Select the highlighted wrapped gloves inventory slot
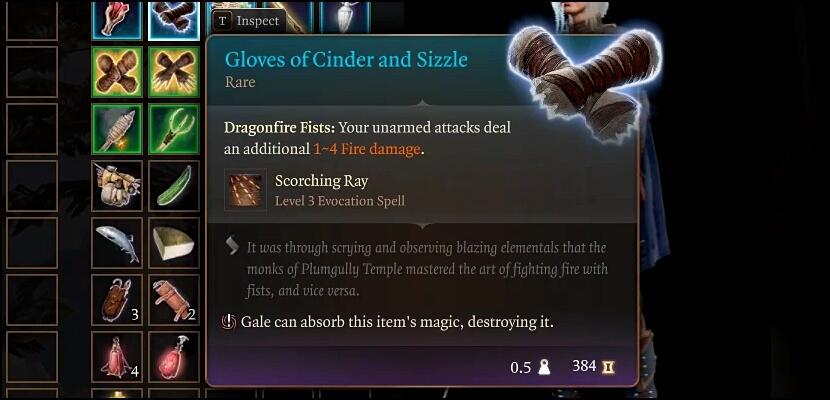 click(174, 20)
